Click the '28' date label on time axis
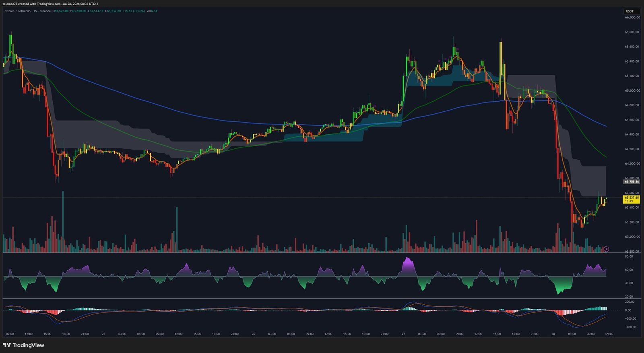 553,334
